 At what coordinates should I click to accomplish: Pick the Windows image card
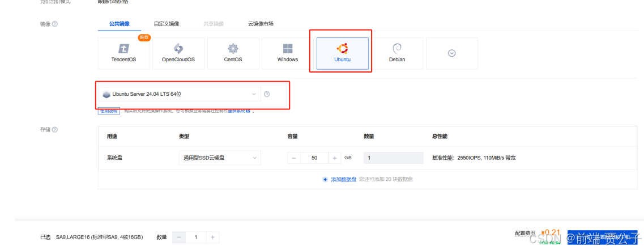click(288, 53)
